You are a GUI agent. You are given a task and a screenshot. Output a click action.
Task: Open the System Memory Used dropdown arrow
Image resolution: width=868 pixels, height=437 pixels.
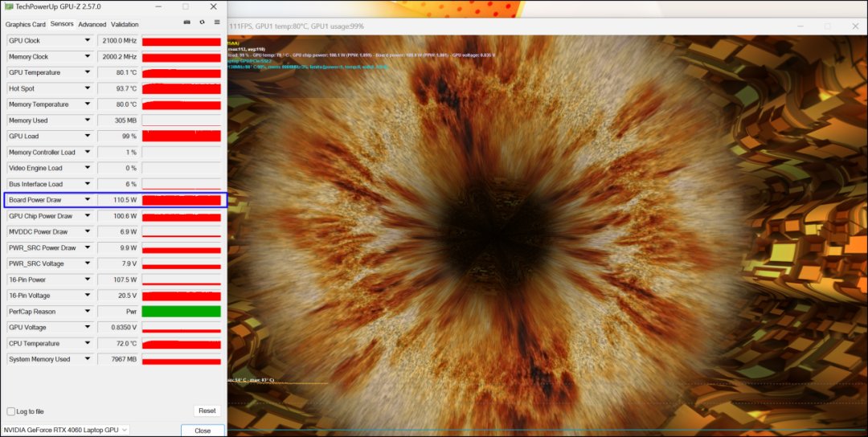click(x=88, y=359)
